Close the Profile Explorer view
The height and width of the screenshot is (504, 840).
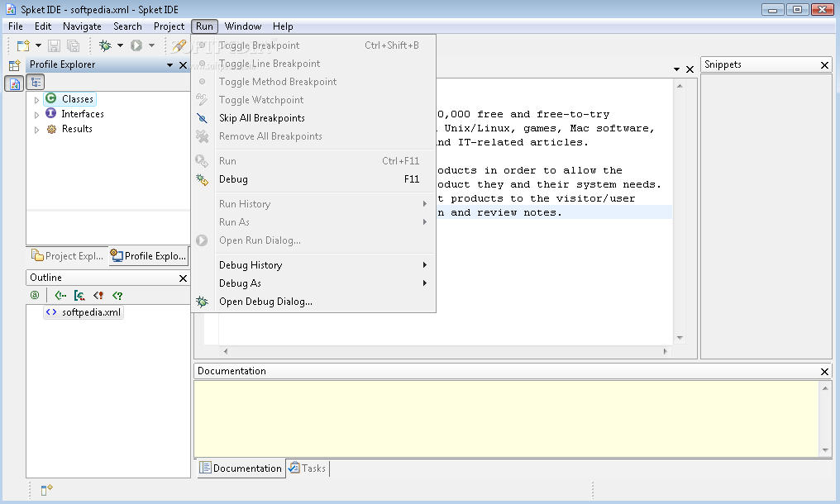point(183,65)
